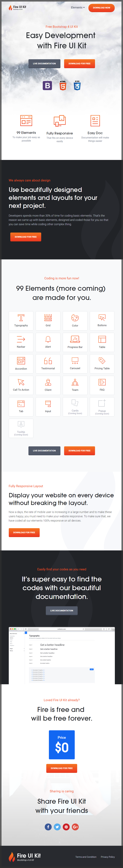
Task: Open the Accordion element card
Action: 21,364
